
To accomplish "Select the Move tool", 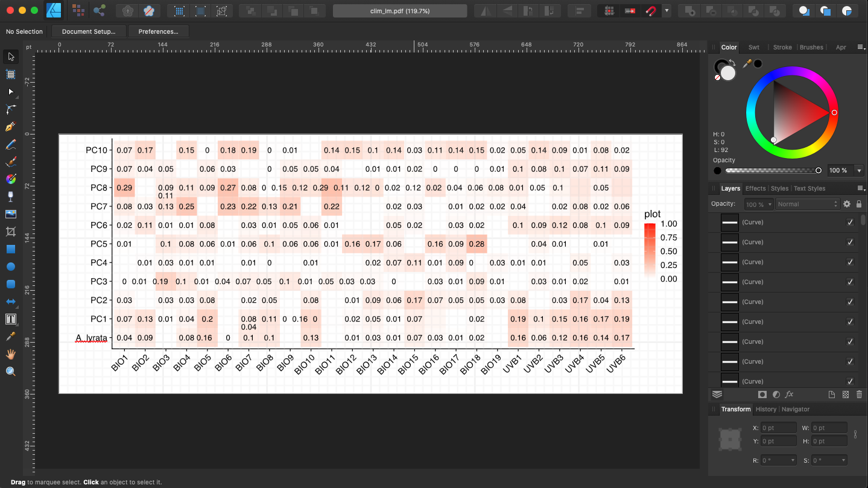I will 10,57.
